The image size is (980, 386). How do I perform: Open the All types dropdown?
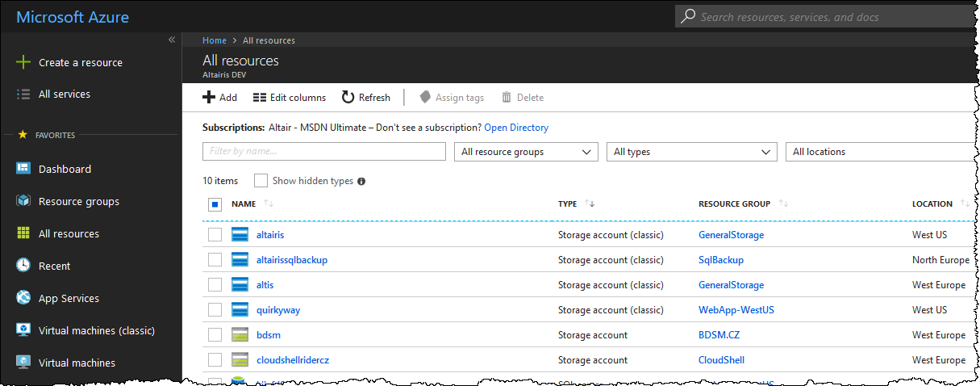pos(692,152)
